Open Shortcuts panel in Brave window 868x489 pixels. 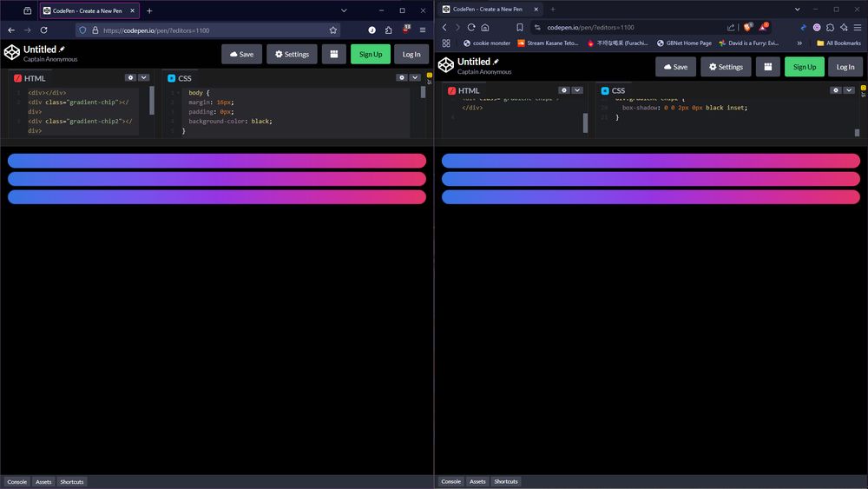[x=506, y=481]
